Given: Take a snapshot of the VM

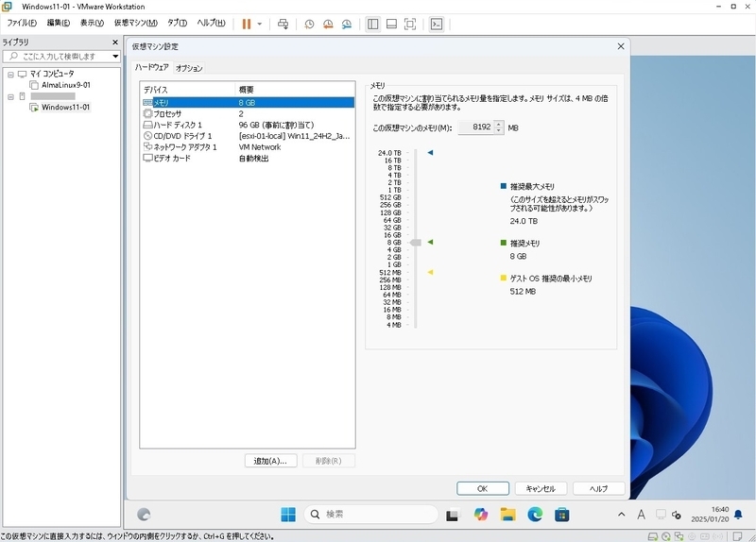Looking at the screenshot, I should click(309, 25).
